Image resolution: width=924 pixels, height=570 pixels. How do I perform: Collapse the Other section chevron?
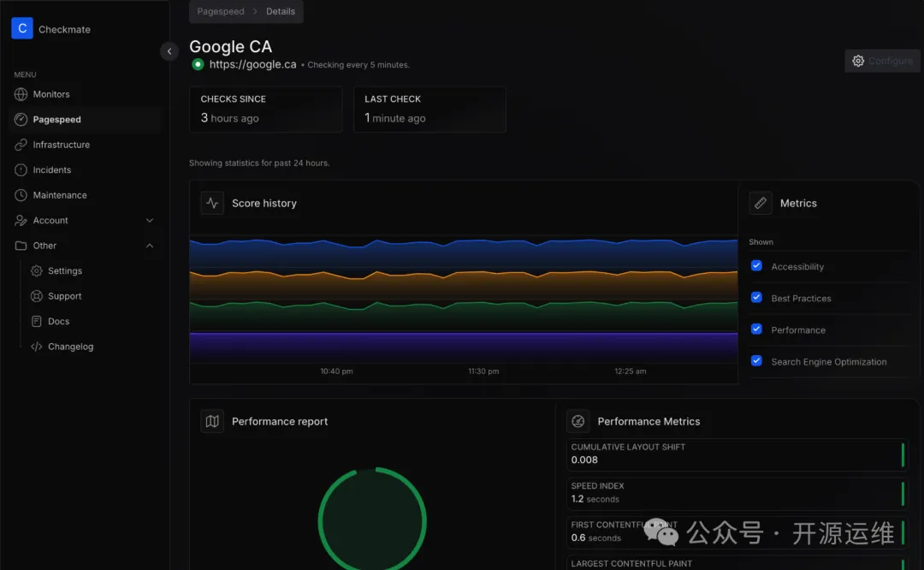150,246
